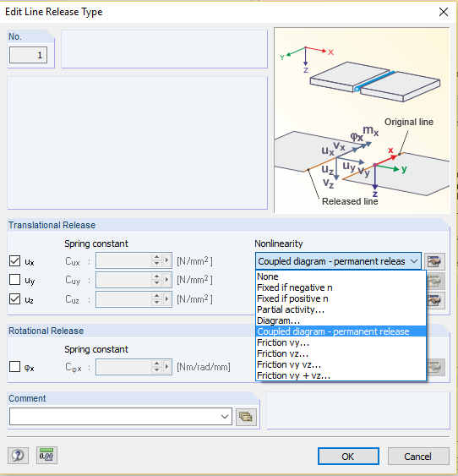Viewport: 458px width, 476px height.
Task: Pick Coupled diagram - permanent release entry
Action: click(x=341, y=331)
